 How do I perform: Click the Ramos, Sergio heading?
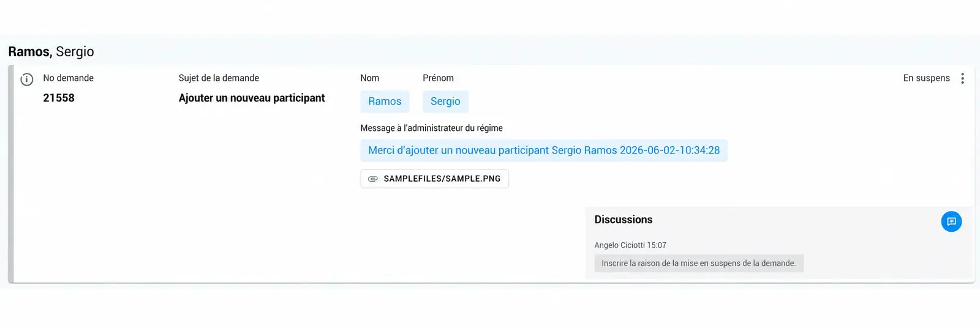51,51
